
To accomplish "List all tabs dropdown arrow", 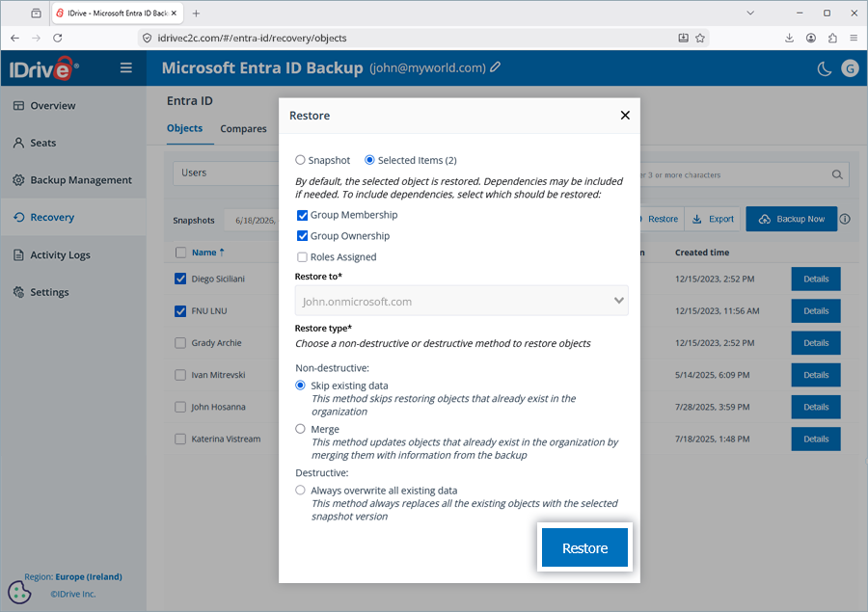I will click(750, 13).
